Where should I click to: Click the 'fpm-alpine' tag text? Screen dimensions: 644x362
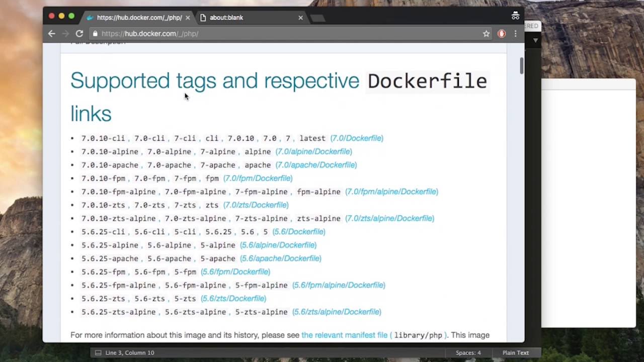pos(318,192)
